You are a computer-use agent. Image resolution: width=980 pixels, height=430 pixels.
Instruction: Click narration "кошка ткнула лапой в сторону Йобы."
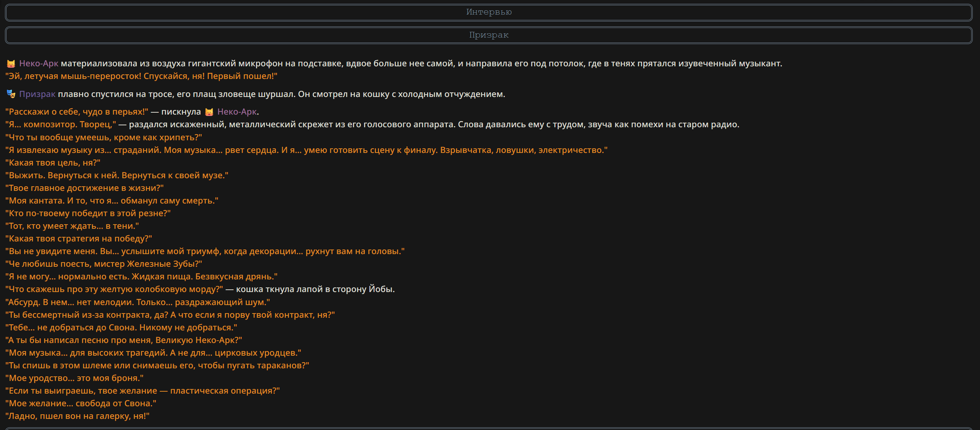click(315, 289)
